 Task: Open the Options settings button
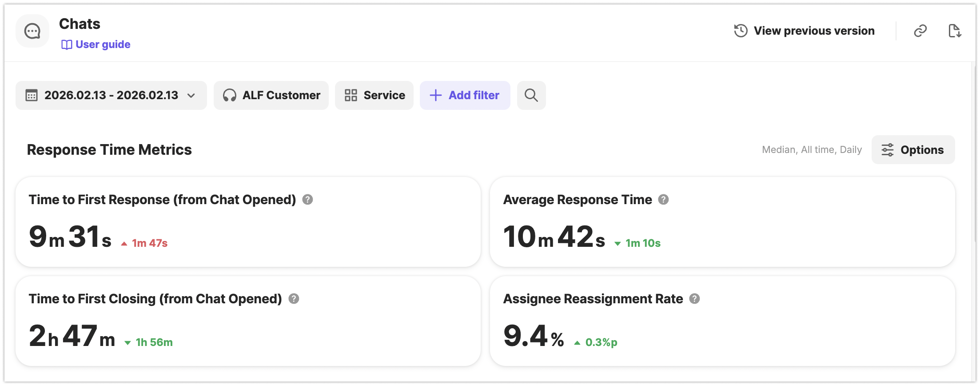coord(913,150)
